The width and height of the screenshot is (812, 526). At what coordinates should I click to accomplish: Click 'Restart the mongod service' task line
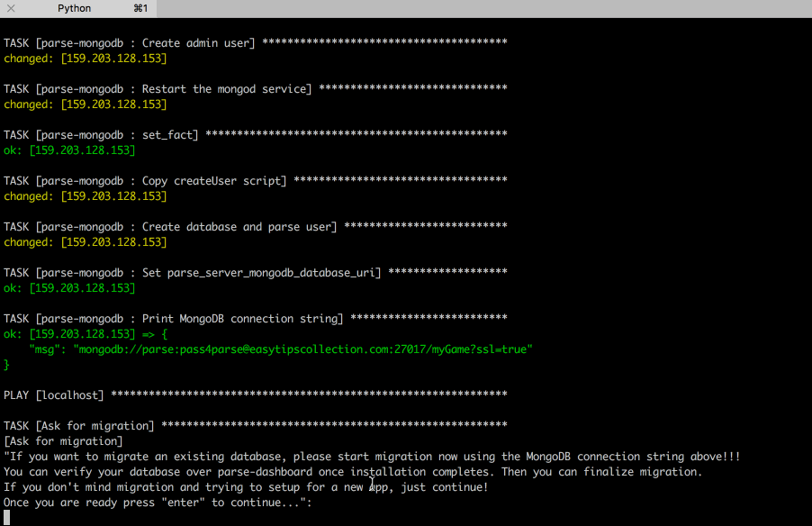(158, 88)
